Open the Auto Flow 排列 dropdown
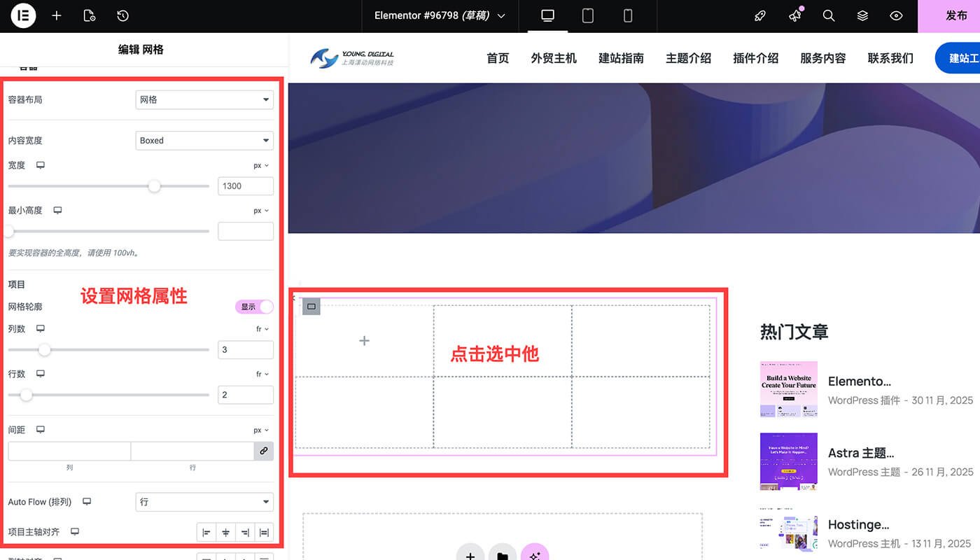980x560 pixels. tap(204, 502)
